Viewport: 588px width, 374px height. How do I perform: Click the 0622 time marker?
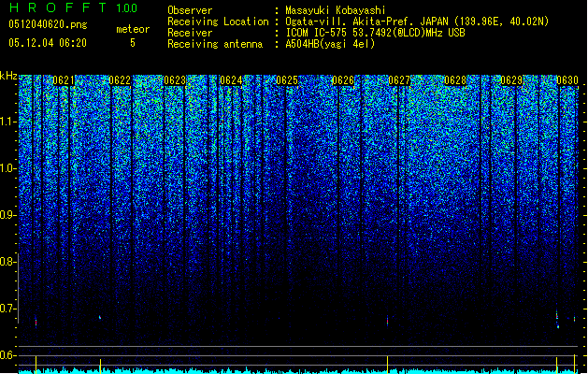click(120, 80)
